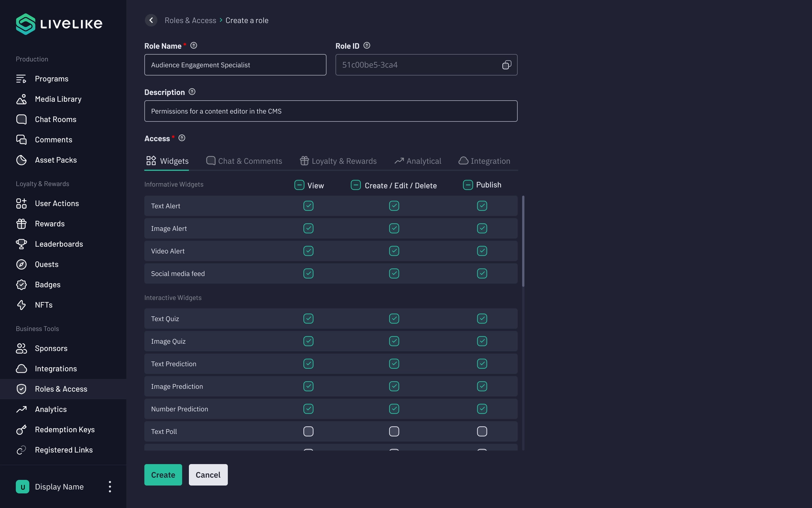Toggle the Publish column select-all checkbox

click(468, 185)
